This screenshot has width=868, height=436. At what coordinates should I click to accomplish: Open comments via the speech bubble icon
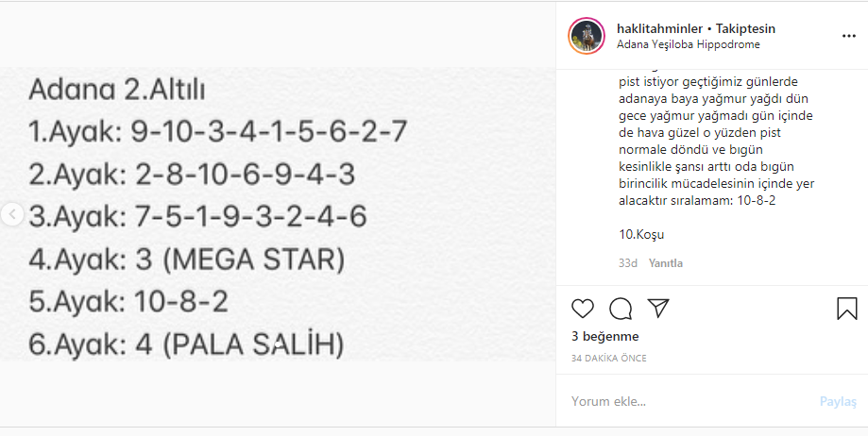(621, 309)
